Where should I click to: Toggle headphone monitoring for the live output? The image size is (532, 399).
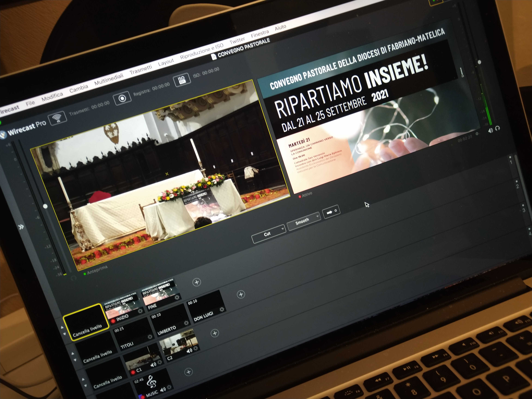tap(497, 129)
